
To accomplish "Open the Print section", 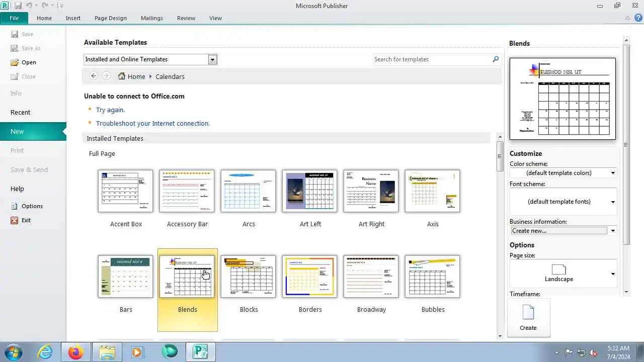I will (33, 150).
